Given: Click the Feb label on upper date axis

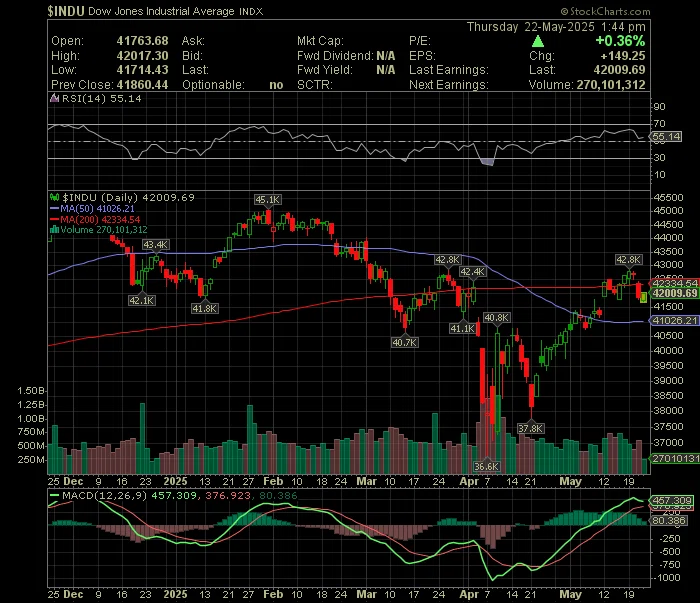Looking at the screenshot, I should click(273, 482).
